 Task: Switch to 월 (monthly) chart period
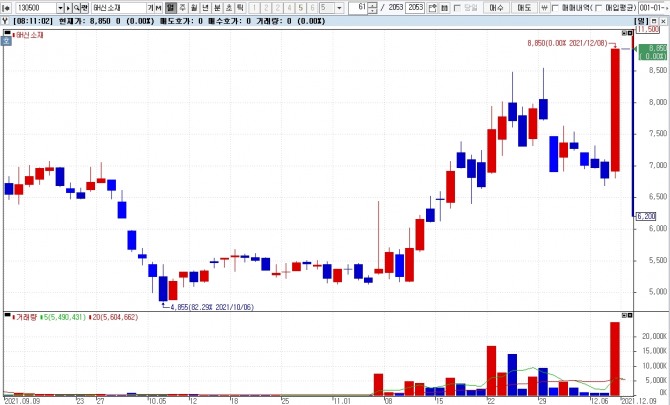pos(194,7)
